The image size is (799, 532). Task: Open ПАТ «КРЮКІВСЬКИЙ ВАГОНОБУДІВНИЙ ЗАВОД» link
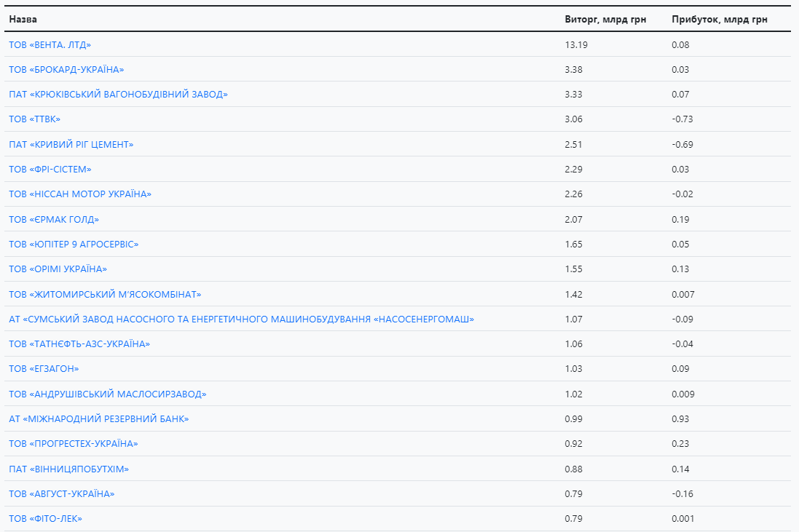click(x=118, y=95)
